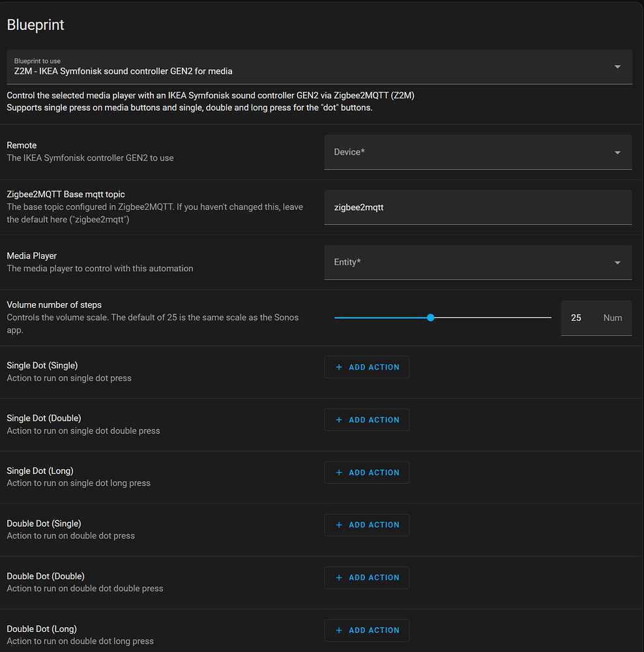
Task: Click the plus icon in Double Dot (Long) action
Action: pos(339,630)
